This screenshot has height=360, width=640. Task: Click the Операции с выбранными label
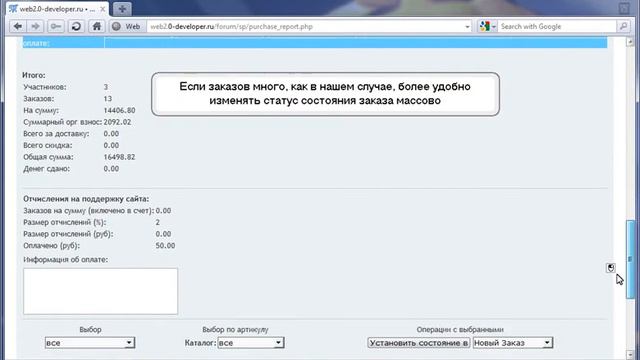coord(460,329)
